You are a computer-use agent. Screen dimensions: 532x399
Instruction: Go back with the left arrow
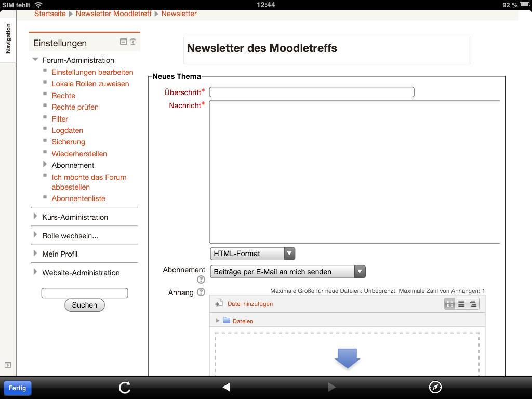(227, 387)
